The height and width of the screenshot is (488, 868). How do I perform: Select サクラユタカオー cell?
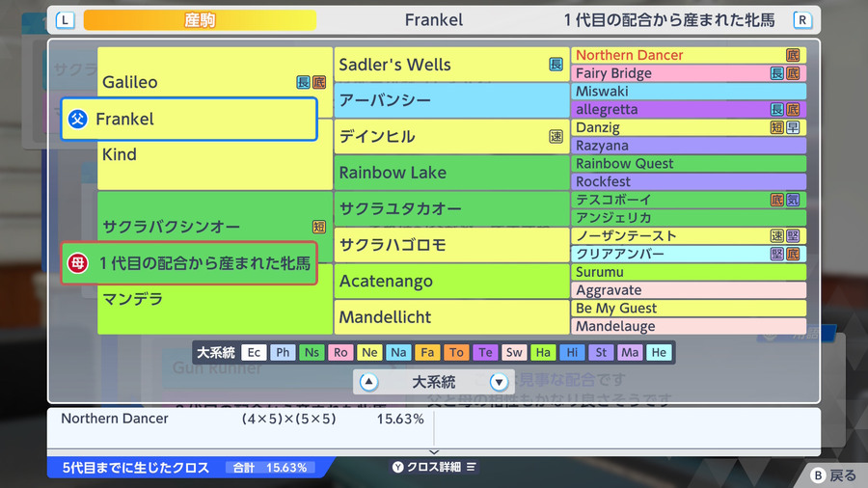click(451, 208)
